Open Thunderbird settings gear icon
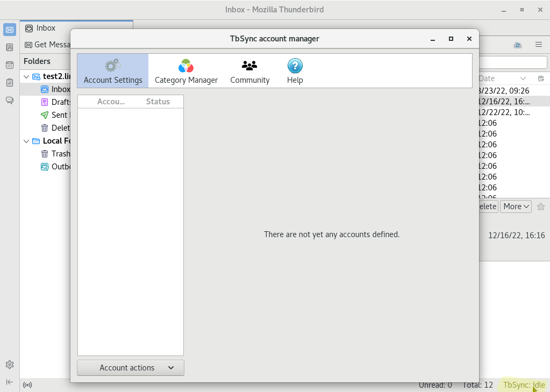550x392 pixels. click(x=10, y=365)
